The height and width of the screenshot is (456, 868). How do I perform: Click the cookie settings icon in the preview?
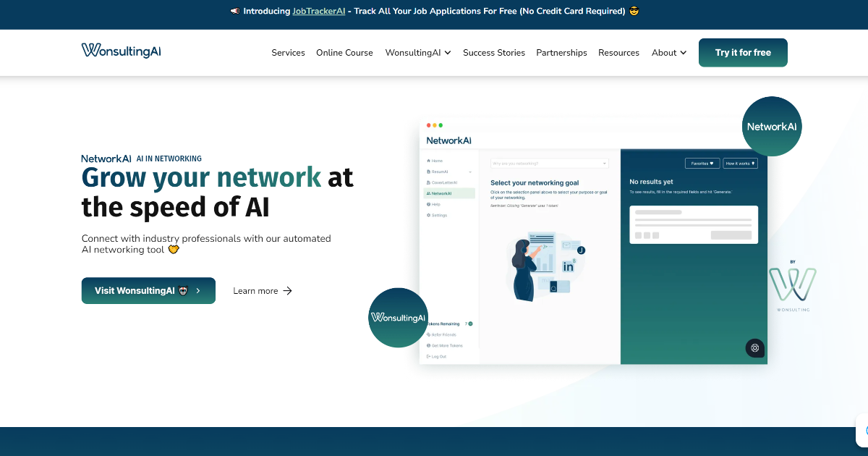pyautogui.click(x=754, y=348)
